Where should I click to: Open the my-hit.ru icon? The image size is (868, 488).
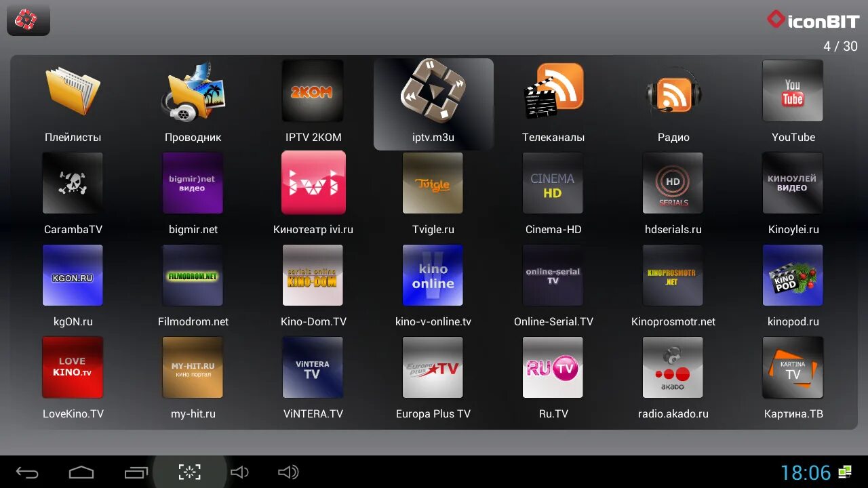click(x=193, y=367)
